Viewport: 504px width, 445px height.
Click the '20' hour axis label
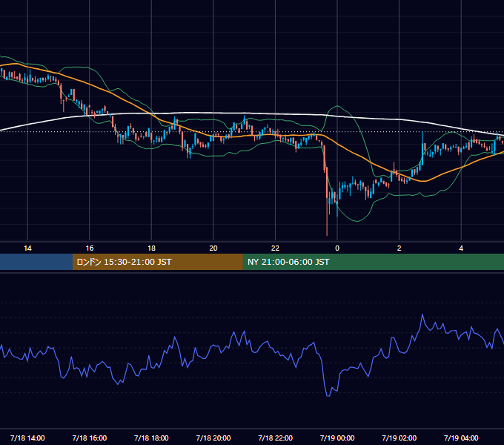(x=213, y=248)
